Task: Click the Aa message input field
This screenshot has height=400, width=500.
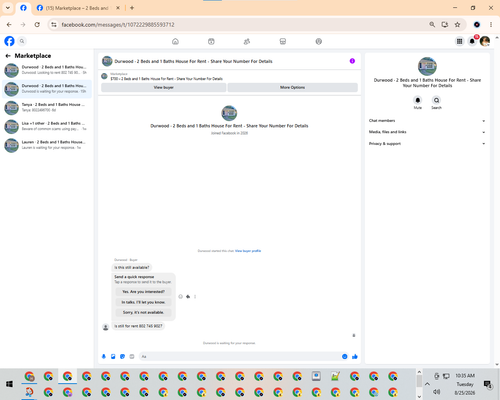Action: click(240, 357)
